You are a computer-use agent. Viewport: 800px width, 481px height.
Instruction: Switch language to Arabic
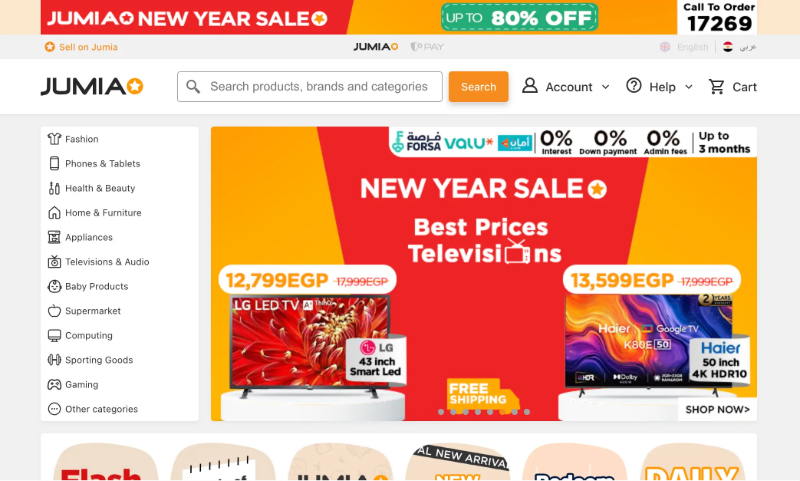[x=739, y=47]
